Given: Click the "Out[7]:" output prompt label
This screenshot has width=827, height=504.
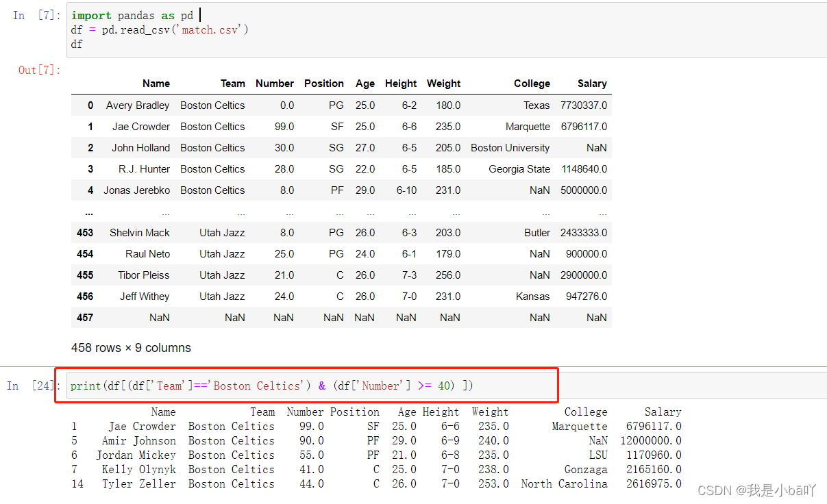Looking at the screenshot, I should point(40,70).
